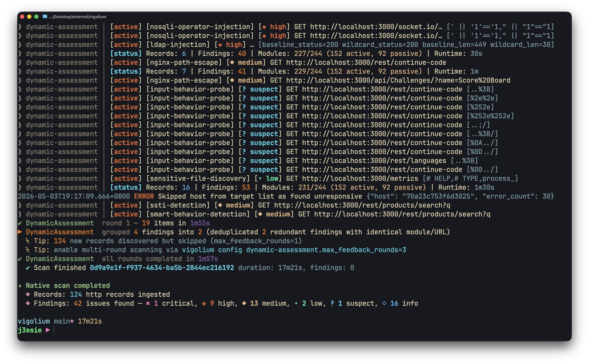This screenshot has width=589, height=364.
Task: Click the pink diamond beside Records: 124
Action: tap(28, 294)
